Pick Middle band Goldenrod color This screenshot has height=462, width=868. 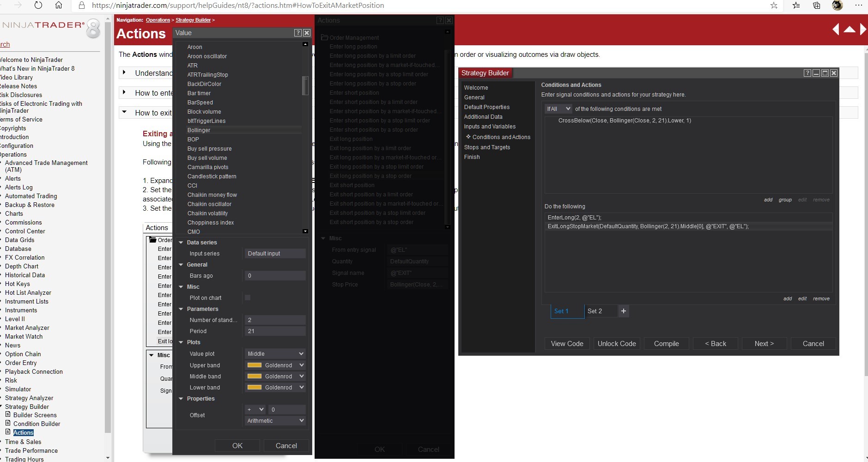[x=275, y=376]
